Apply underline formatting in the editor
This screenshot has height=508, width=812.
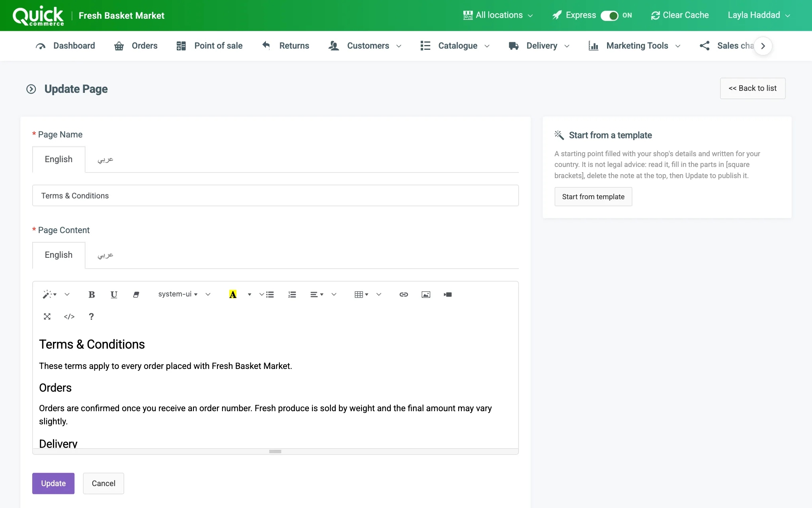click(114, 294)
